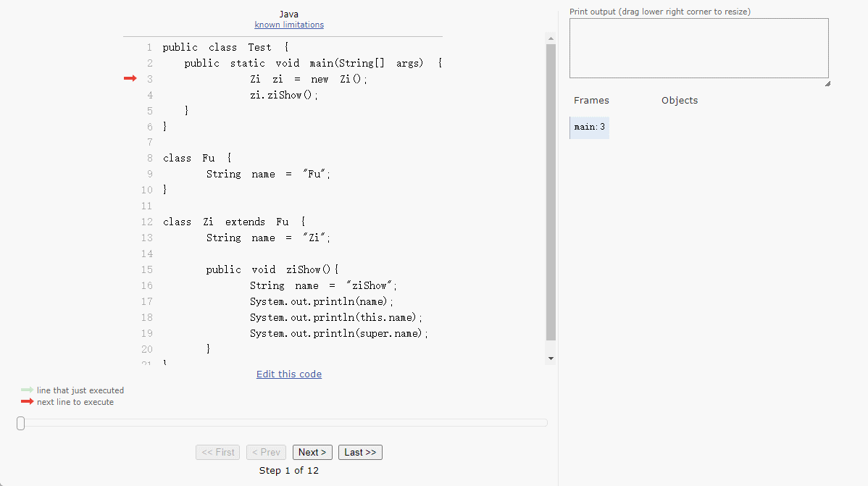Select the main:3 stack frame

(589, 127)
